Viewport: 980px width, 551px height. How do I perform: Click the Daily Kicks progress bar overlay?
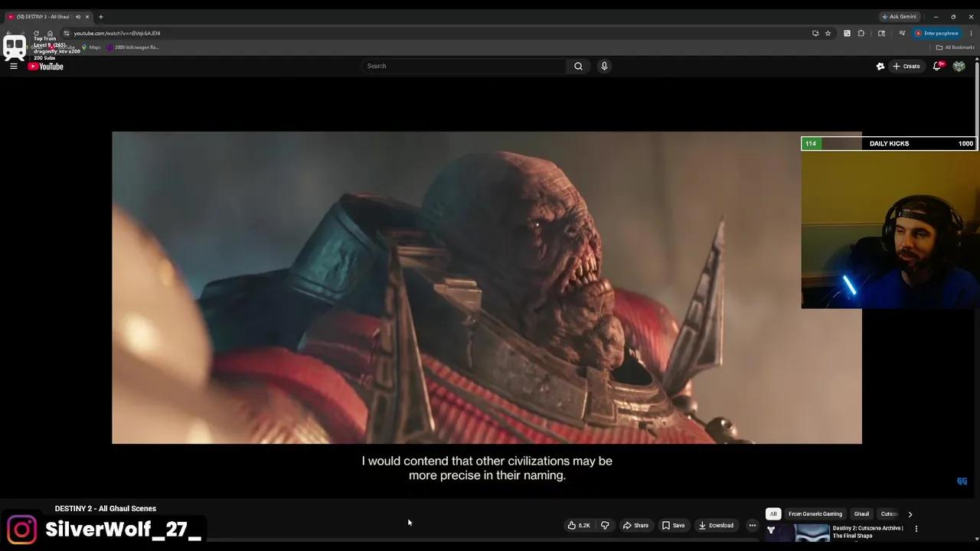coord(889,144)
